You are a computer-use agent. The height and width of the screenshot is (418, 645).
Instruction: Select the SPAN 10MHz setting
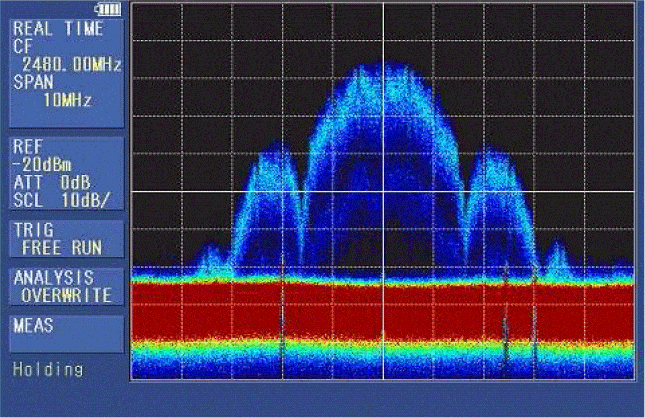pos(51,91)
